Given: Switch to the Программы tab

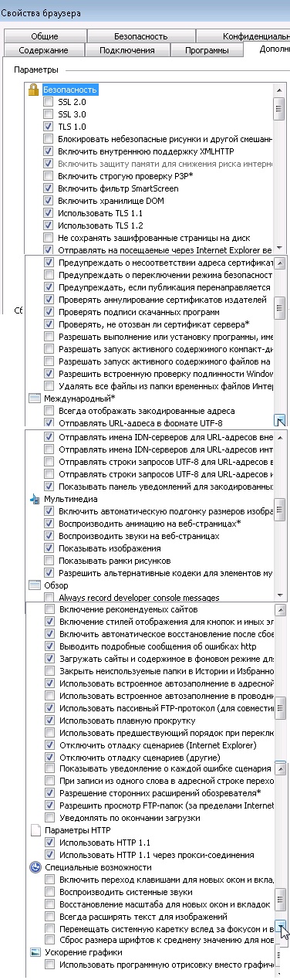Looking at the screenshot, I should 206,50.
